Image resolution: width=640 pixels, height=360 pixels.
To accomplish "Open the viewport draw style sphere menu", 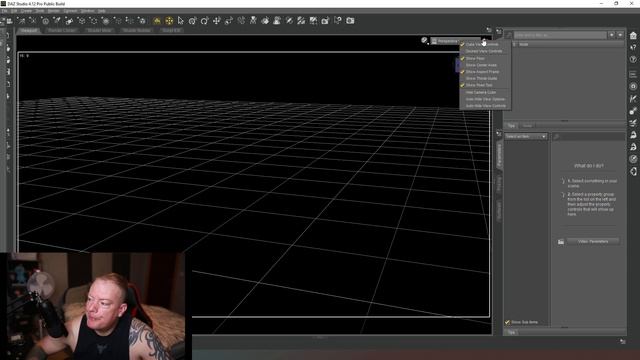I will 424,40.
